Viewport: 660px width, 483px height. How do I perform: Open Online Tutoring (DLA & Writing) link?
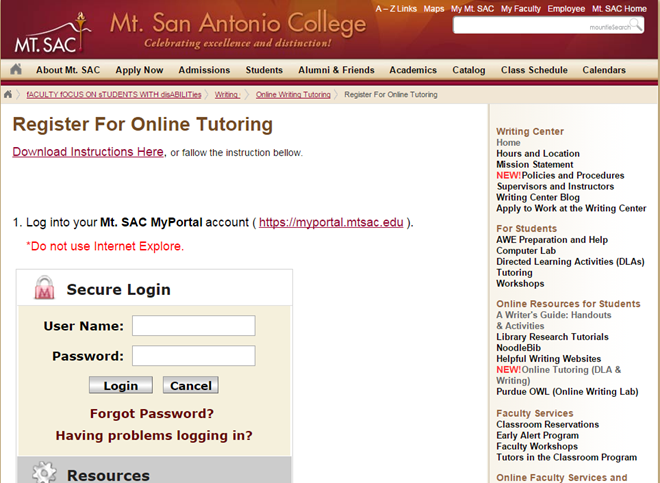pyautogui.click(x=559, y=375)
